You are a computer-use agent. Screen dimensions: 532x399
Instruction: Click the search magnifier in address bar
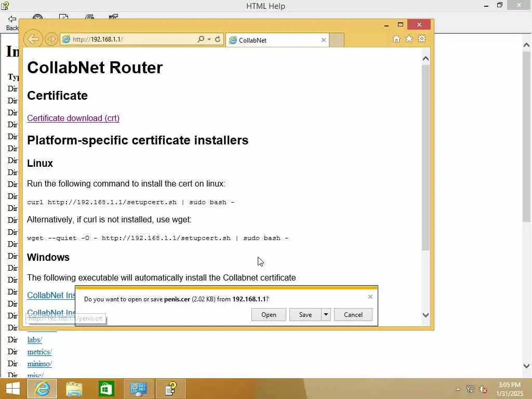201,39
